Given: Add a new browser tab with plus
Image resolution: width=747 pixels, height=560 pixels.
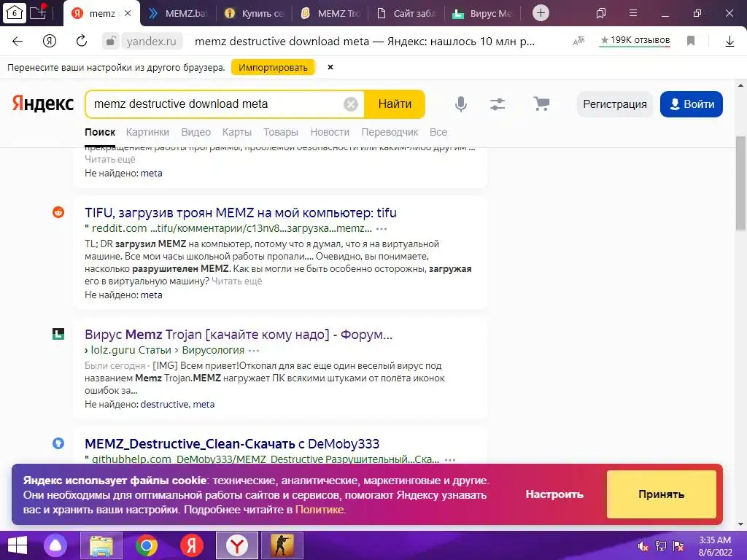Looking at the screenshot, I should tap(541, 13).
